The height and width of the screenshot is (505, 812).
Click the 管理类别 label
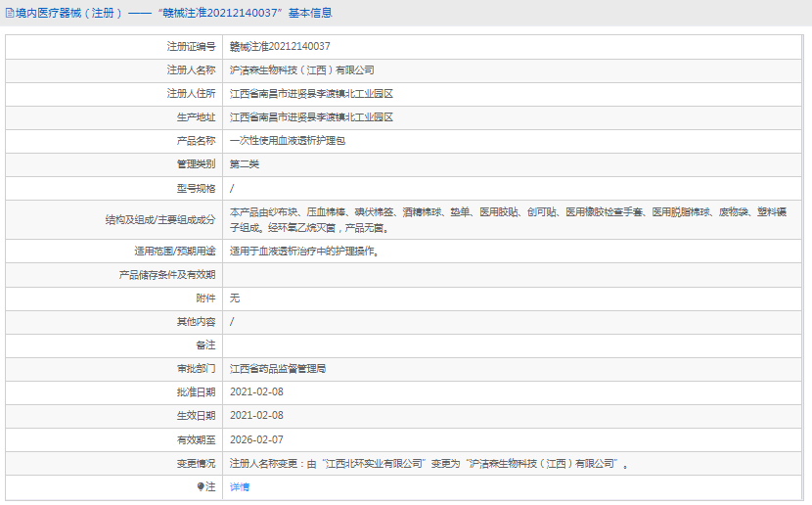click(196, 164)
